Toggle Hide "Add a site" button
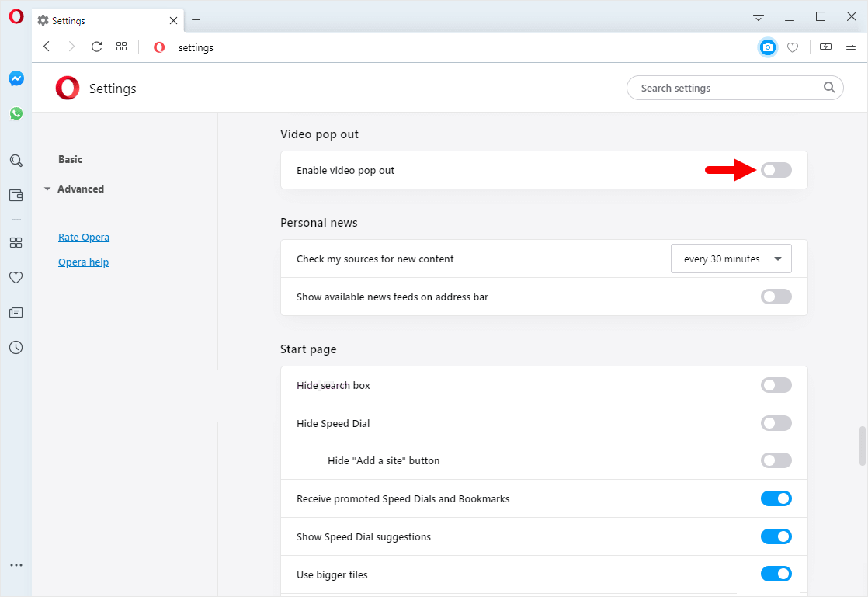 [x=776, y=461]
